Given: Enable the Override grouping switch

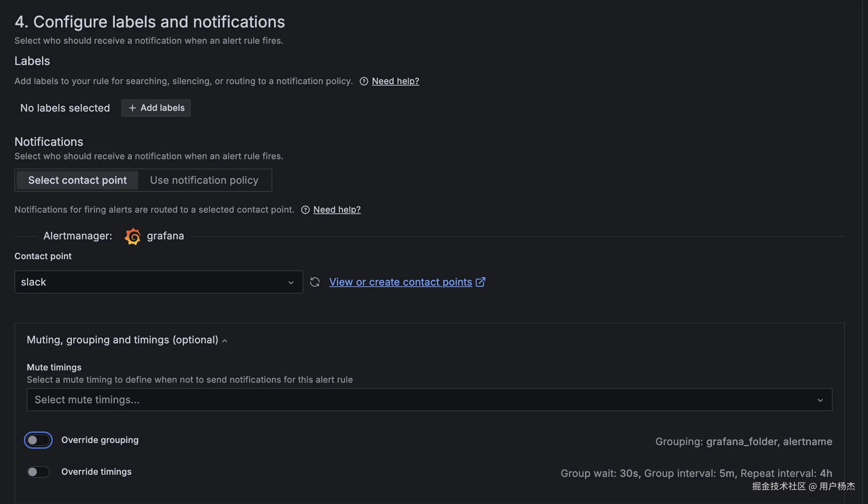Looking at the screenshot, I should pyautogui.click(x=38, y=440).
